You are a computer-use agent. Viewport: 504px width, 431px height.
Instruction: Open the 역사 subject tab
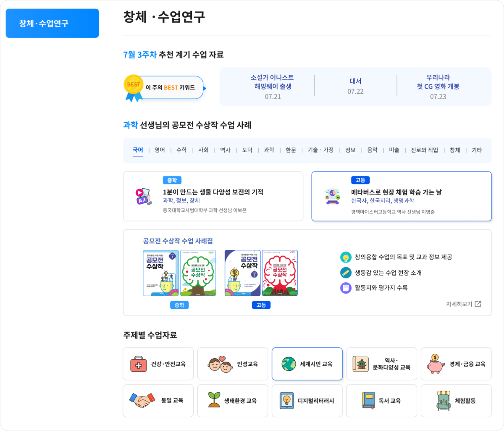[225, 150]
